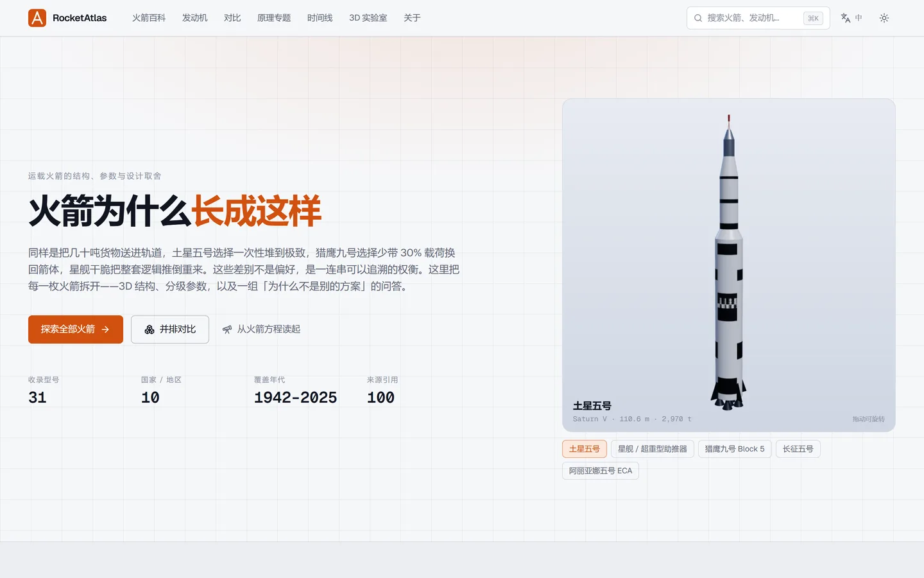Screen dimensions: 924x578
Task: Click the 国家 / 地区 value 10
Action: point(150,398)
